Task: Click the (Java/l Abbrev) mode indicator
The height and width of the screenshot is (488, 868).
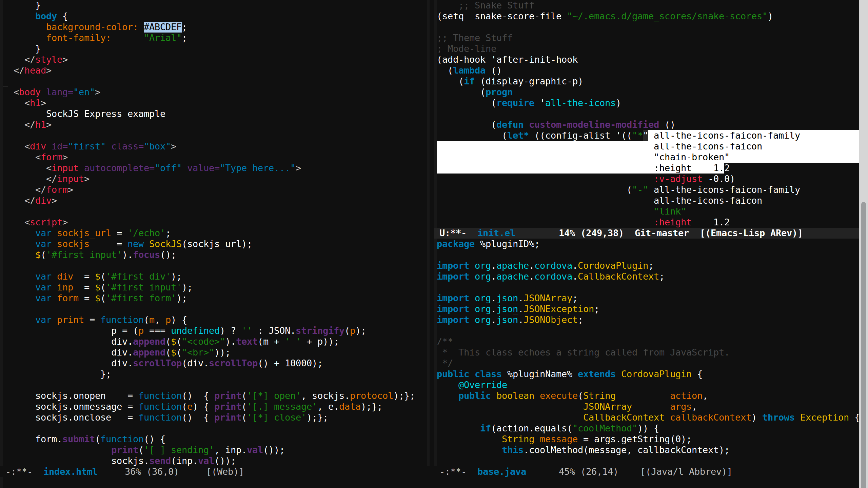Action: tap(686, 471)
